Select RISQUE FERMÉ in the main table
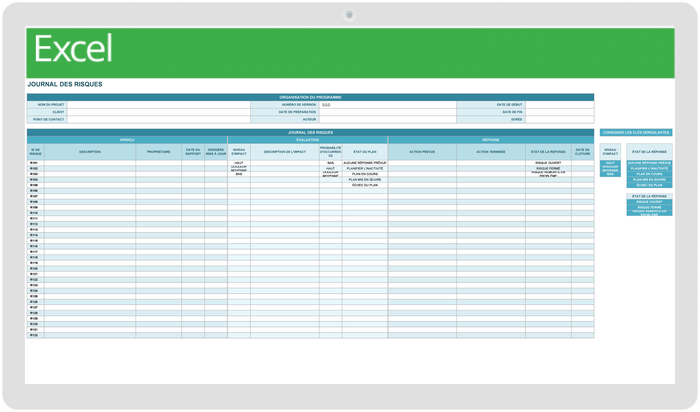Screen dimensions: 700x412 [548, 168]
